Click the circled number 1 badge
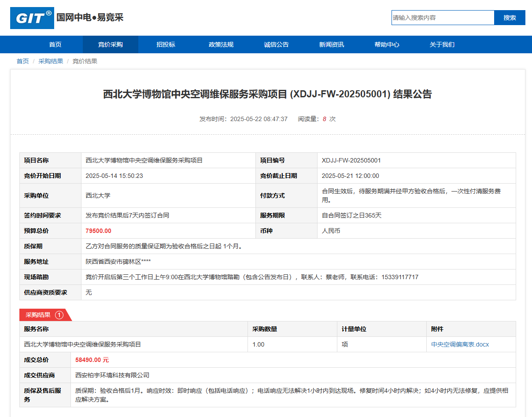The width and height of the screenshot is (532, 417). [x=59, y=315]
